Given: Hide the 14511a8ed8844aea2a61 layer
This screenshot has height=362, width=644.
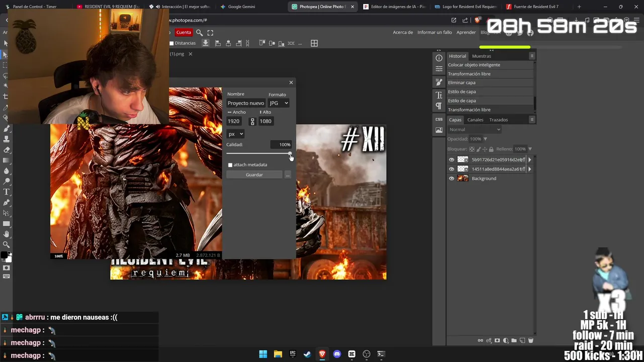Looking at the screenshot, I should click(x=451, y=169).
